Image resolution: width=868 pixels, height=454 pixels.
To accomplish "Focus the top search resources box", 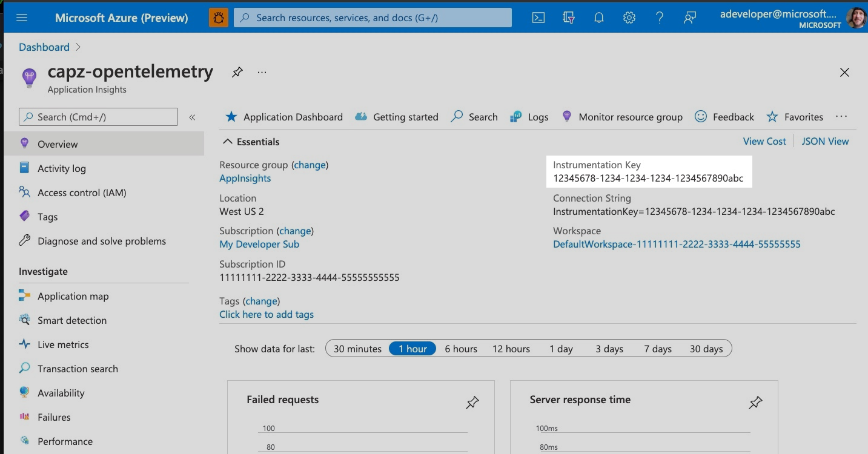I will (x=373, y=18).
